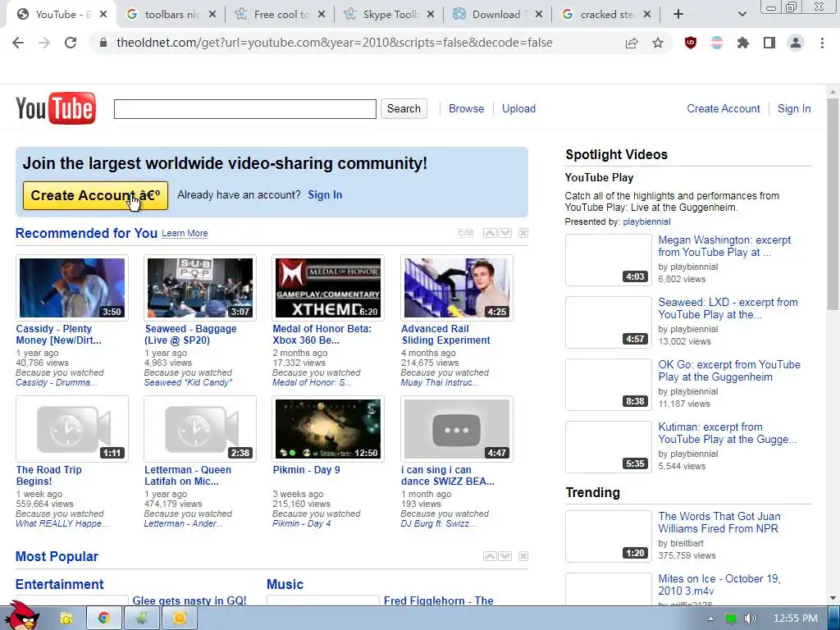
Task: Open the orange taskbar app icon
Action: [x=180, y=619]
